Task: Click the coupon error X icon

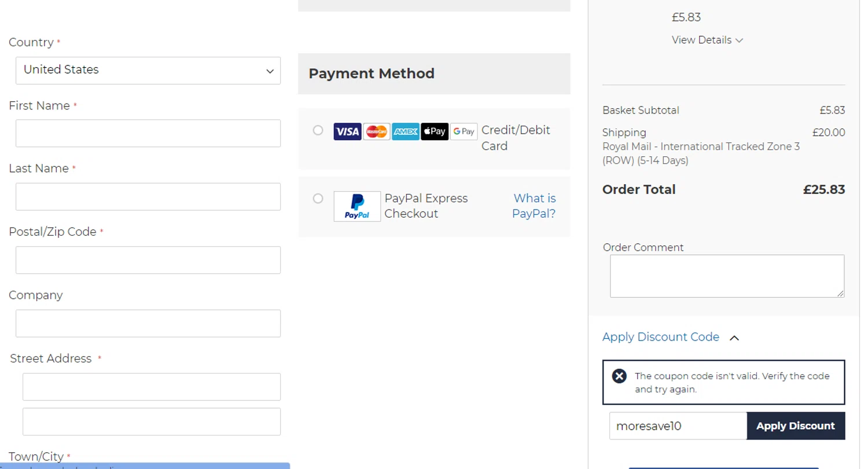Action: (619, 376)
